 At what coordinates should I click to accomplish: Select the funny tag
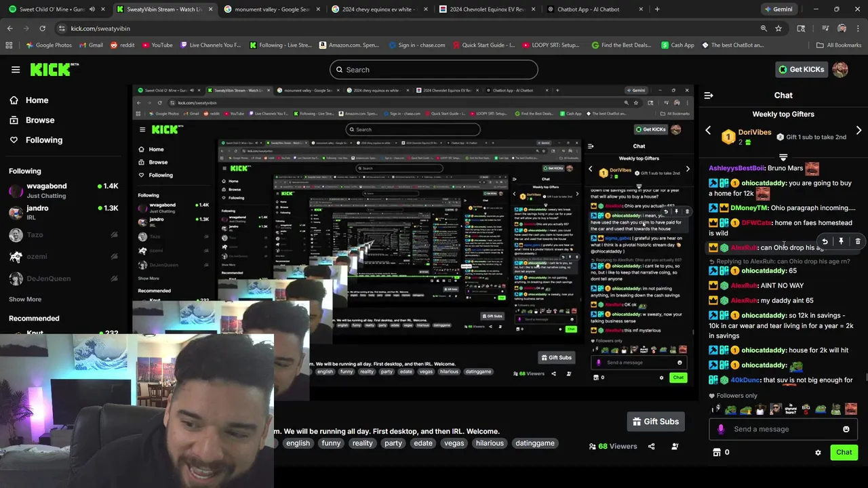coord(332,443)
